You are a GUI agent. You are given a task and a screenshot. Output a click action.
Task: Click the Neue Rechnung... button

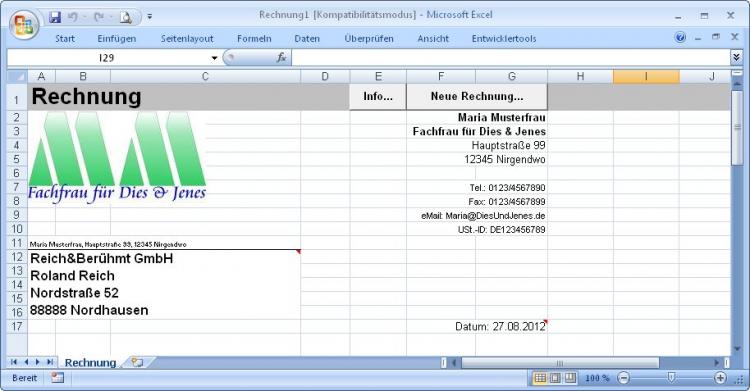point(477,96)
